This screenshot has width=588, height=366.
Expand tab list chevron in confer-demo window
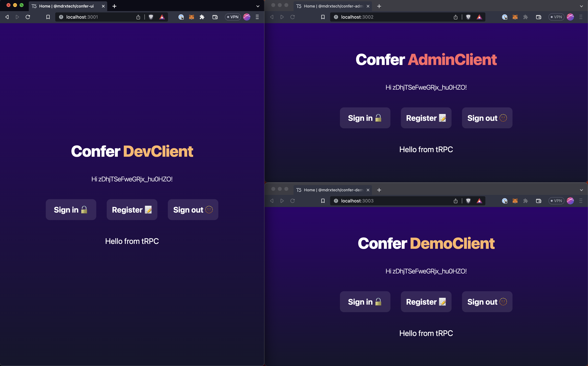581,190
